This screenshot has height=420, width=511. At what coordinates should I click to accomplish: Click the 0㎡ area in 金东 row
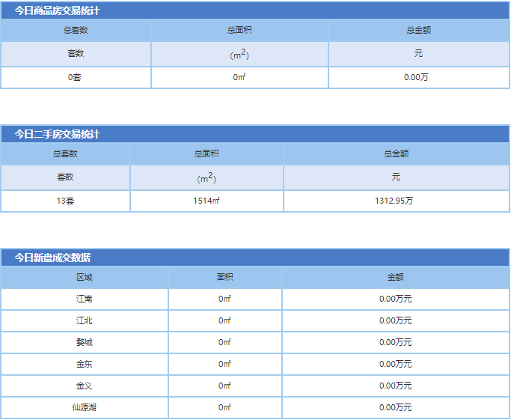[225, 364]
